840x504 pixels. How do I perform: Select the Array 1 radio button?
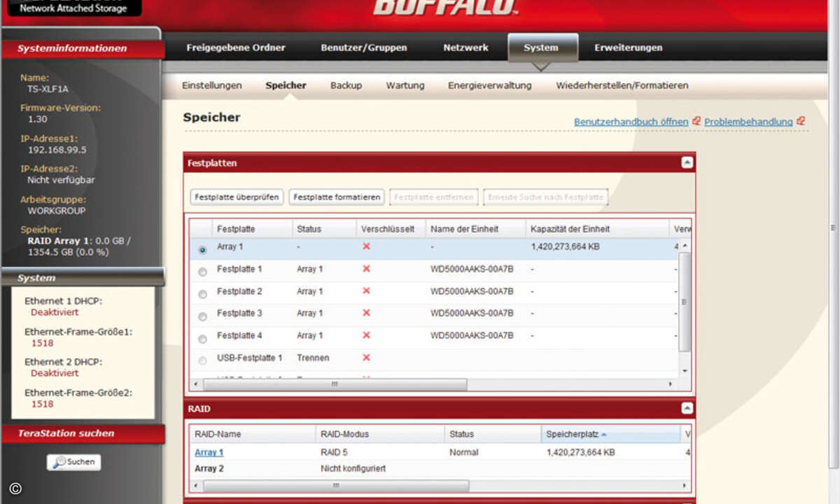coord(202,249)
